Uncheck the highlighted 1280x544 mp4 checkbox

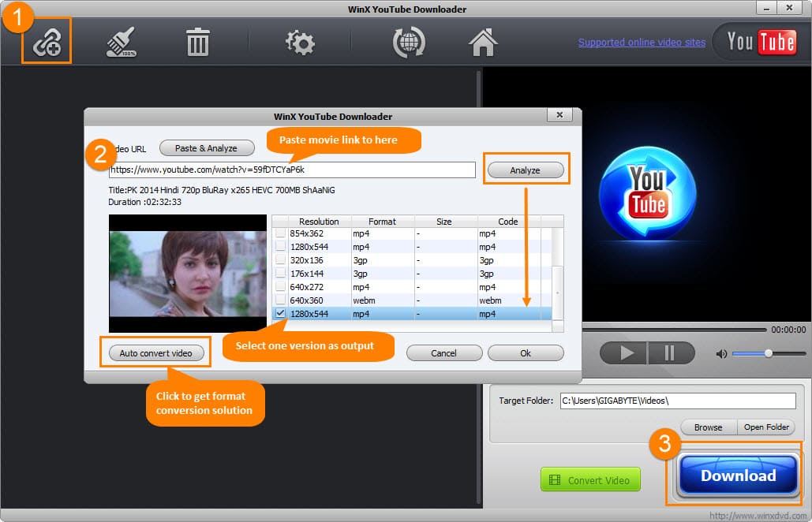pyautogui.click(x=280, y=314)
